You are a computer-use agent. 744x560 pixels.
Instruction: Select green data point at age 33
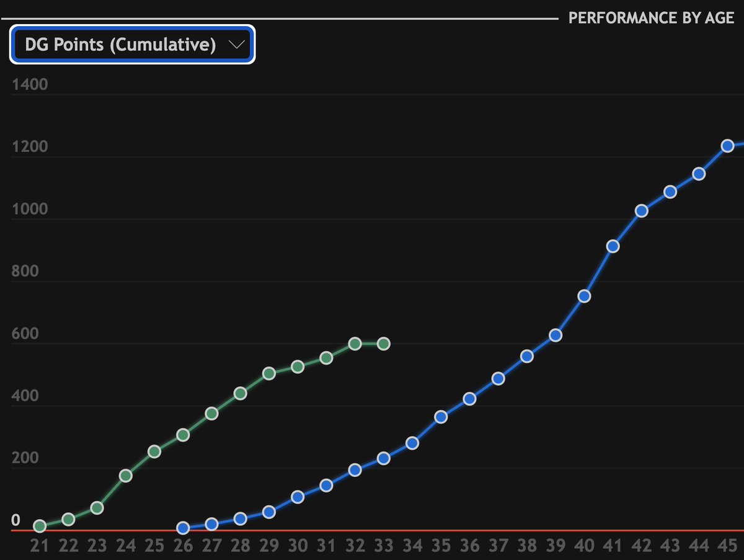383,344
